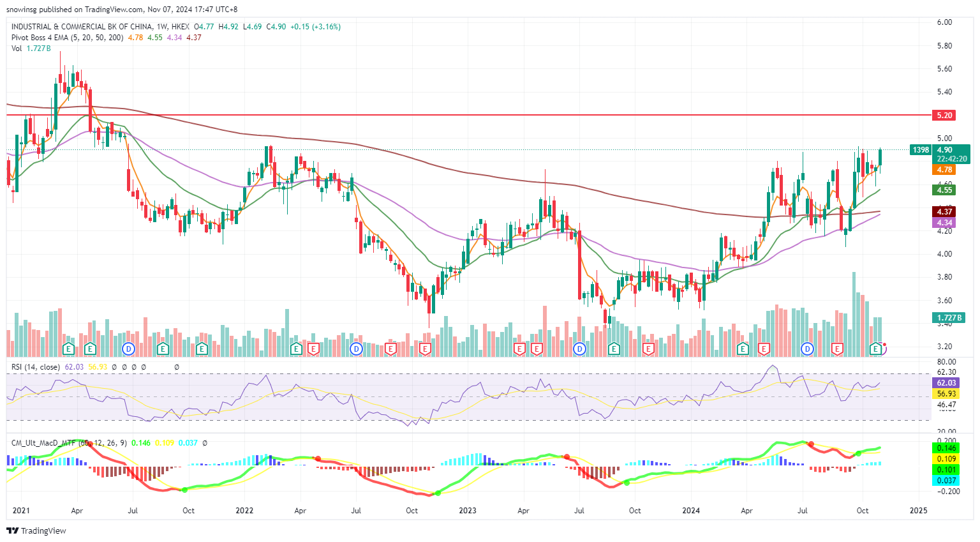Click the 2023 label on the time axis

[468, 511]
